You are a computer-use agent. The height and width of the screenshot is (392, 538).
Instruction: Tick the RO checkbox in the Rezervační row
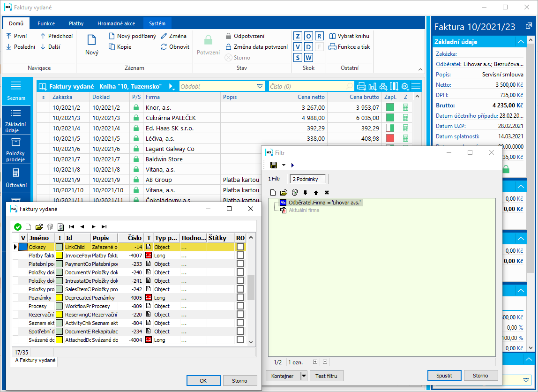[240, 315]
